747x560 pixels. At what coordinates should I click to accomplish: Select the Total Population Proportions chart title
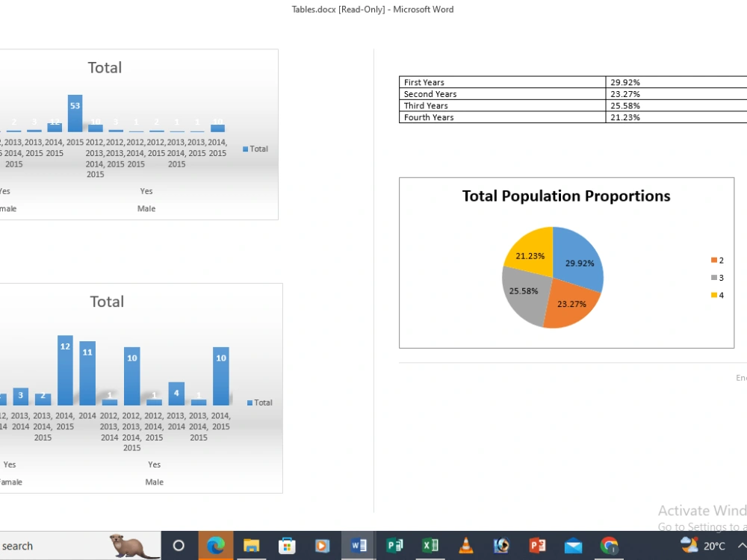566,196
